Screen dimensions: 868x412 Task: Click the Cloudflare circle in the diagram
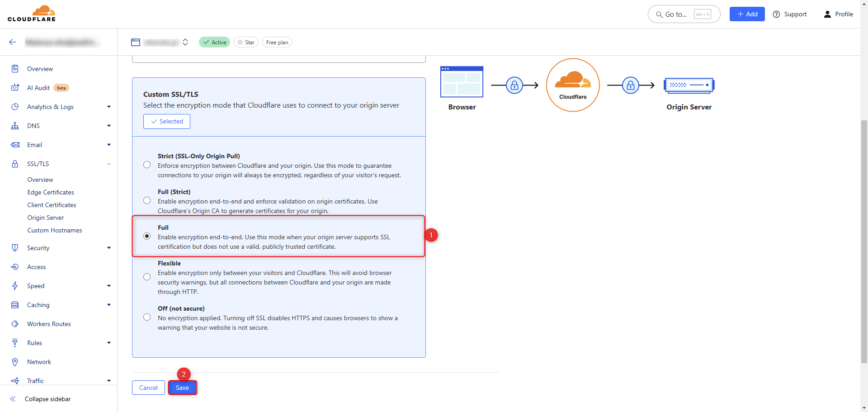(x=573, y=85)
